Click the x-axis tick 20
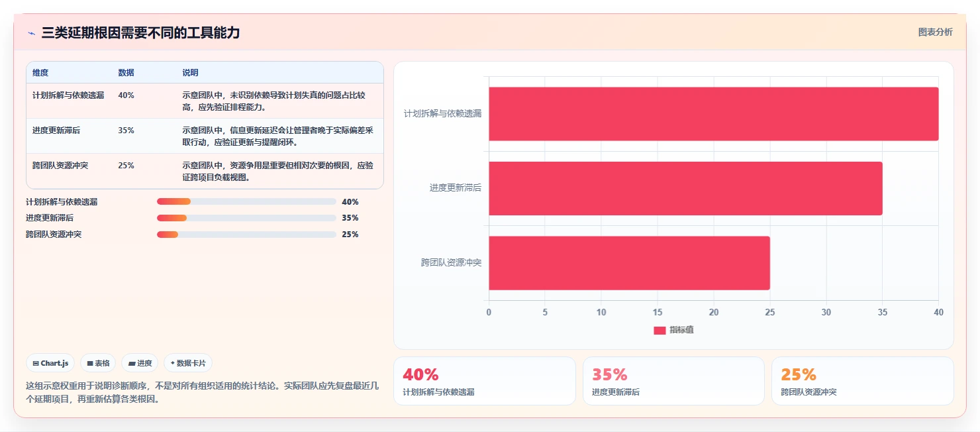Viewport: 980px width, 432px height. click(714, 312)
